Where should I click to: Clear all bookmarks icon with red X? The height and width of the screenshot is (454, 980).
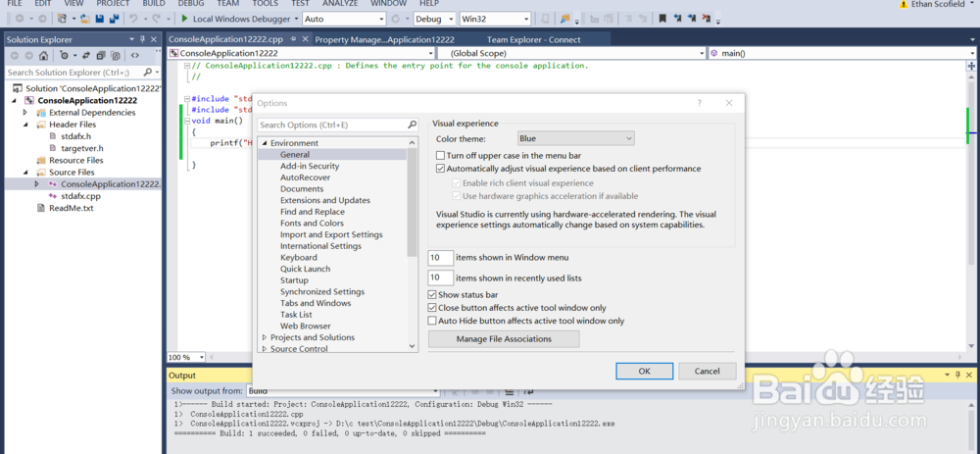click(x=708, y=19)
